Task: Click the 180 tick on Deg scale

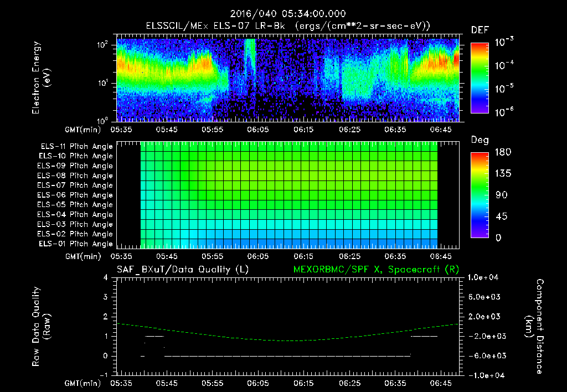Action: 503,152
